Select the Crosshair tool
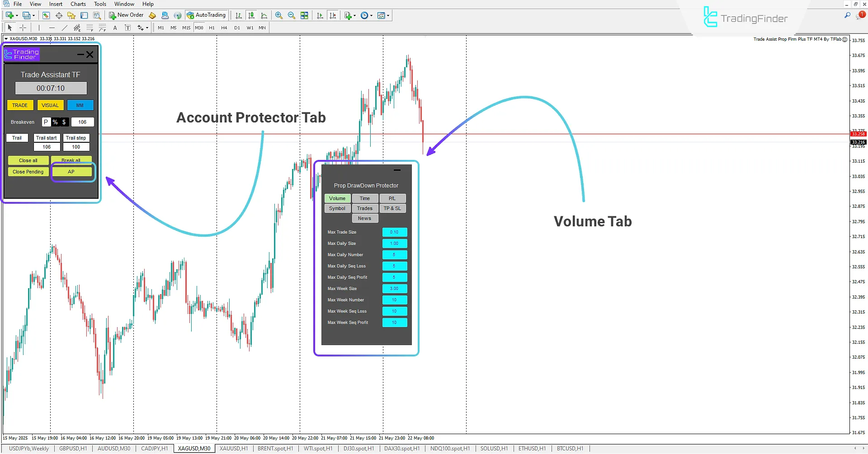 pos(22,28)
